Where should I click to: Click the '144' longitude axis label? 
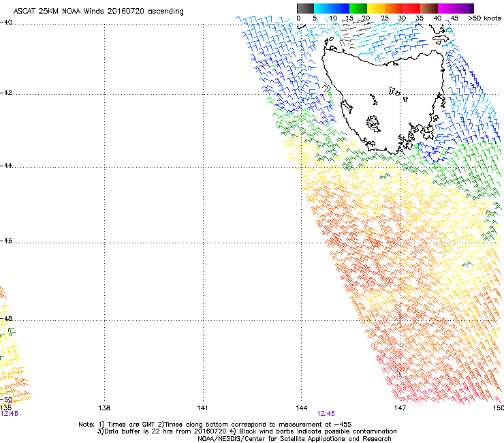point(302,408)
